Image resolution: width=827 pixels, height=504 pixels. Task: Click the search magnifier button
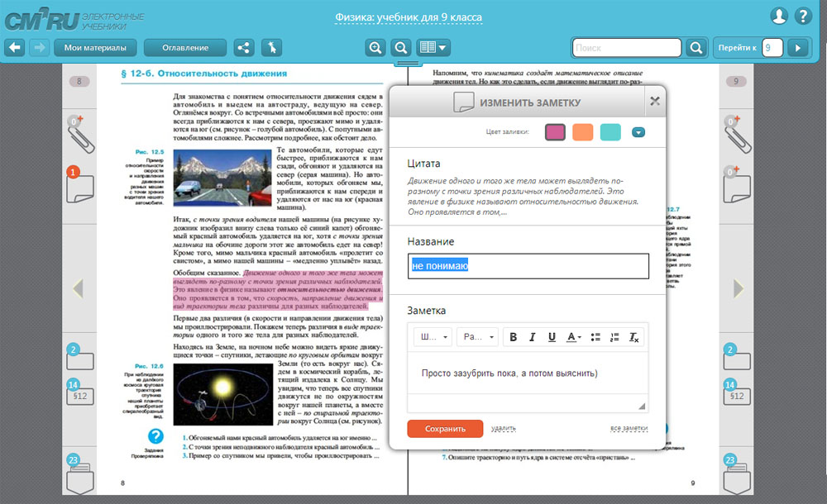[x=696, y=48]
